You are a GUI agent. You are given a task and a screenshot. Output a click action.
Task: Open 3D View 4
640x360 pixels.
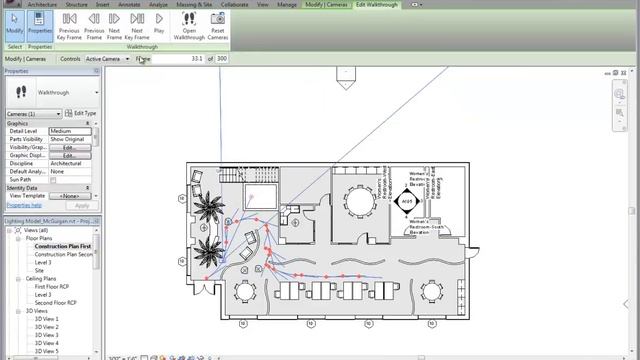[47, 343]
